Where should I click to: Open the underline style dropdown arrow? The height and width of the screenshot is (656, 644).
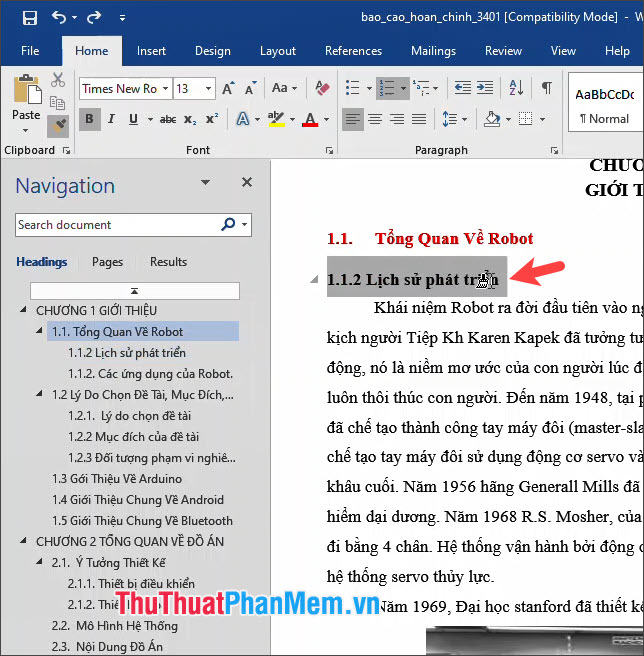pyautogui.click(x=150, y=120)
